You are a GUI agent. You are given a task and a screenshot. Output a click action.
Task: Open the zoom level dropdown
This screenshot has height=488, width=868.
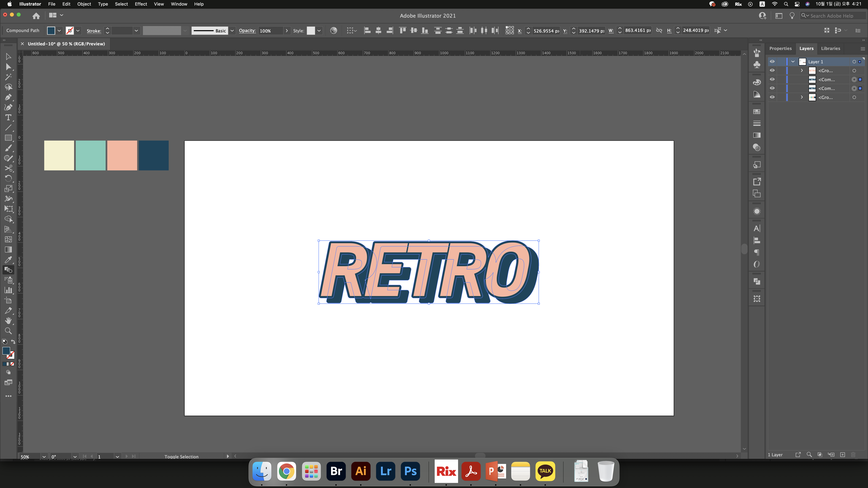click(x=44, y=457)
